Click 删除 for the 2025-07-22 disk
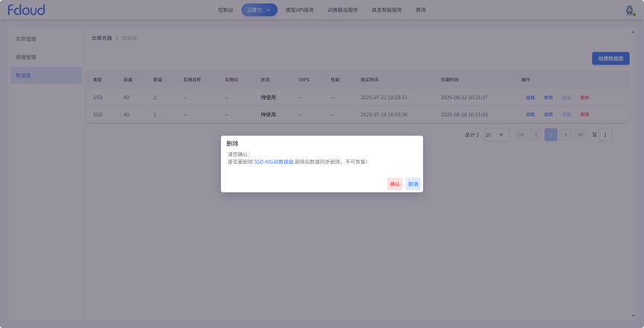644x328 pixels. 584,98
